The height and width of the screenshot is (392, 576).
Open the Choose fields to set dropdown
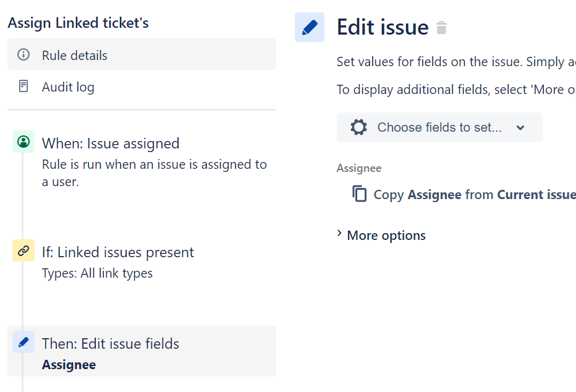point(439,127)
